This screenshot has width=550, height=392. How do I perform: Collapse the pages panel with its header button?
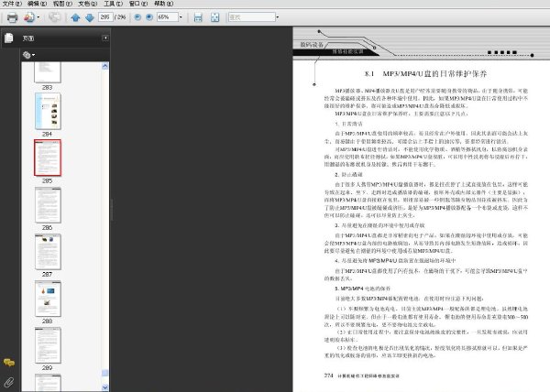pyautogui.click(x=105, y=38)
